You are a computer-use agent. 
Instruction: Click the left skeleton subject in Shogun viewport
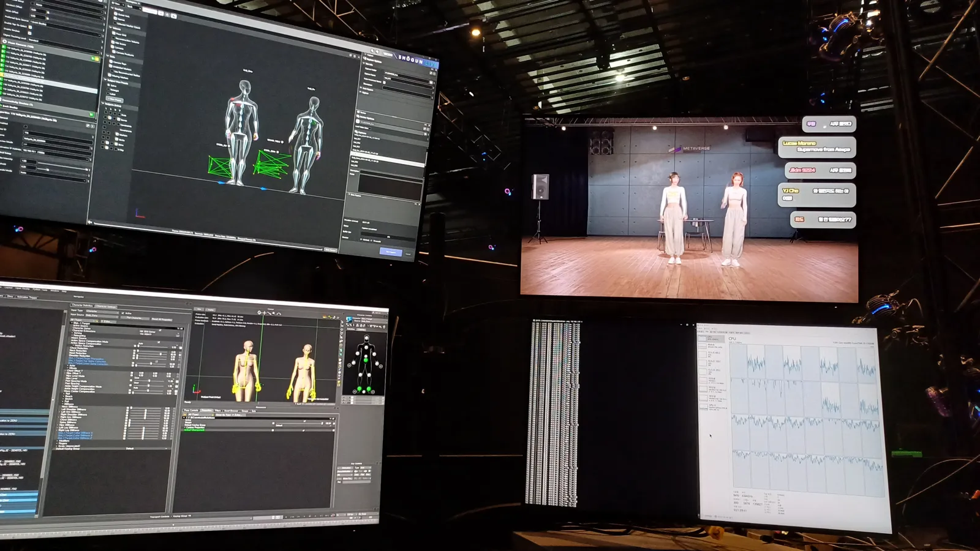click(x=241, y=132)
